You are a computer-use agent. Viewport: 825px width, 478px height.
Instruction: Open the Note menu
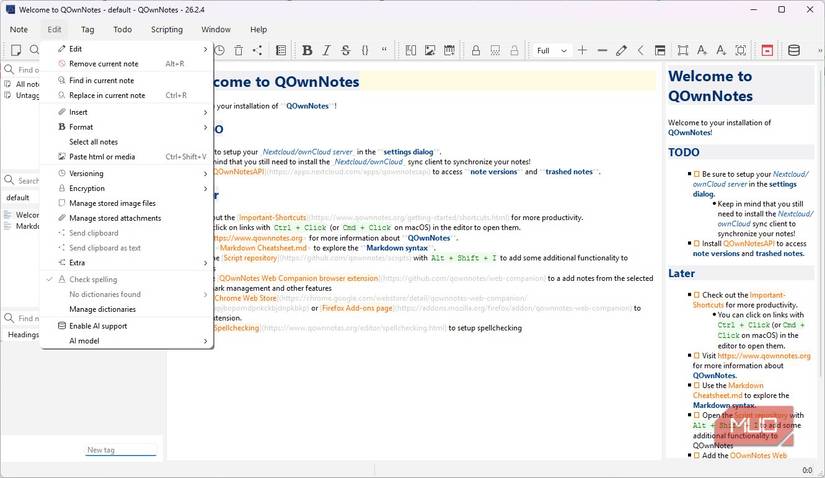18,29
